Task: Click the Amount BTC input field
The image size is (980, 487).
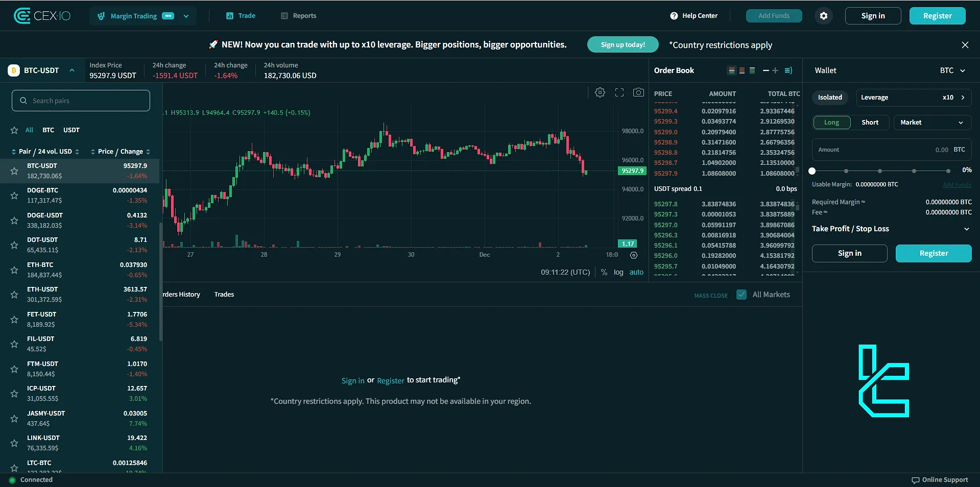Action: (x=892, y=150)
